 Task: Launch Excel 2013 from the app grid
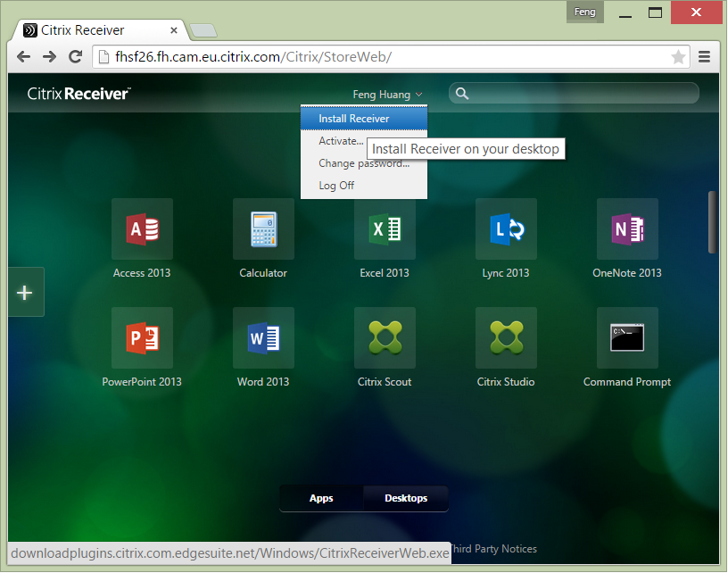[x=385, y=229]
